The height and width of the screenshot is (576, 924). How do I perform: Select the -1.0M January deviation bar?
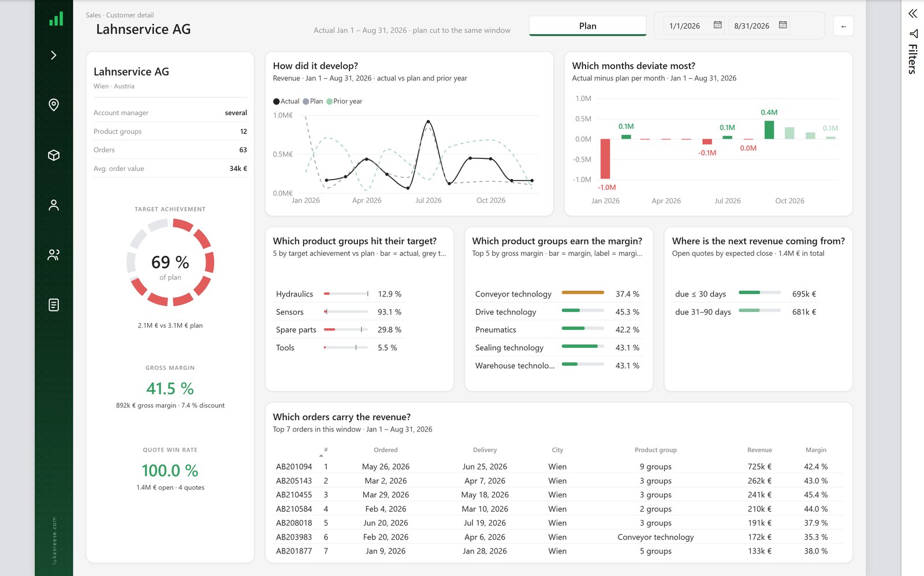point(605,159)
